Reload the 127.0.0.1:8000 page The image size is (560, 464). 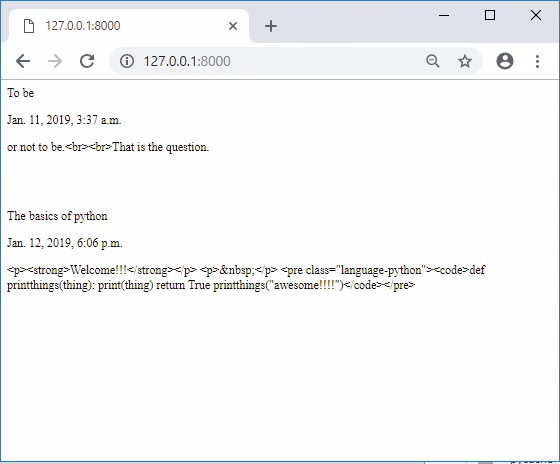[x=87, y=61]
